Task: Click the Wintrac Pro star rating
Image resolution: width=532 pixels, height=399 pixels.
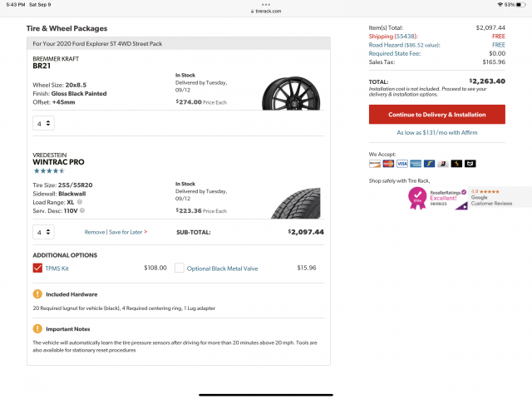Action: pos(50,170)
